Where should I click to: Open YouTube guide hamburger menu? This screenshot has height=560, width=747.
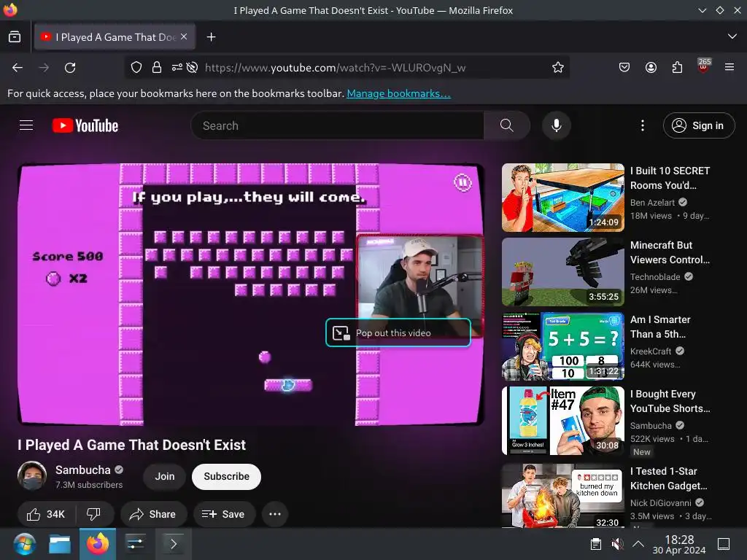tap(26, 125)
